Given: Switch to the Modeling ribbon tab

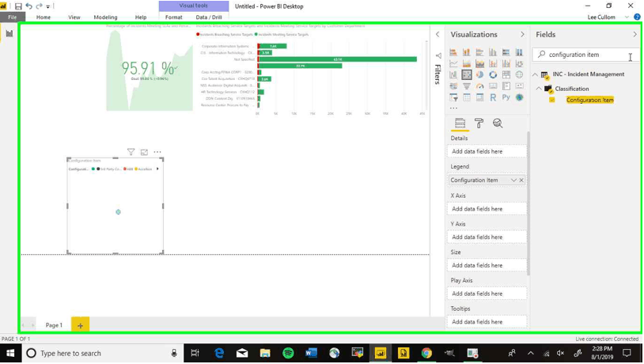Looking at the screenshot, I should click(x=105, y=17).
